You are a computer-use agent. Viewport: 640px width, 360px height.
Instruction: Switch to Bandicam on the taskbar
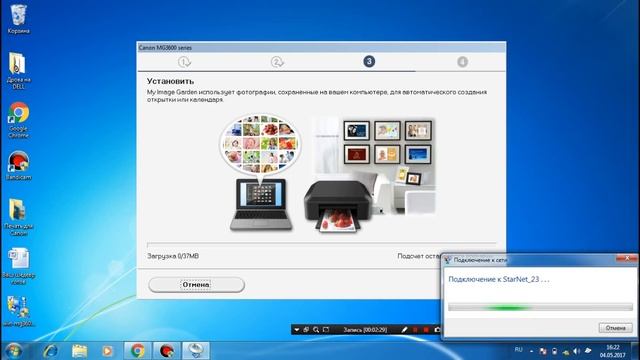[x=167, y=351]
